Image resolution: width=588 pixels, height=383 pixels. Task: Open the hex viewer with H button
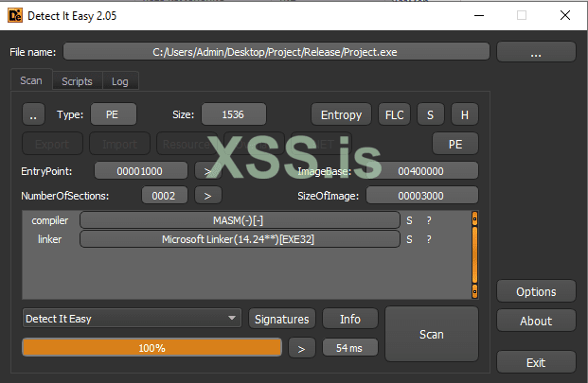click(465, 114)
